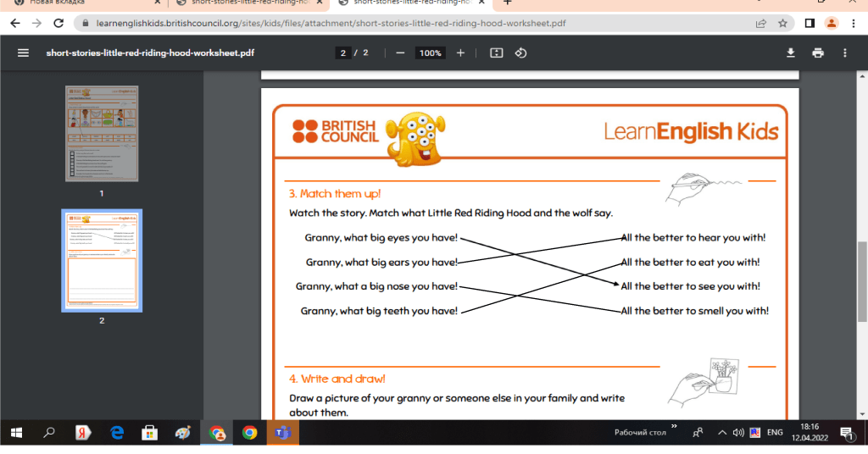Click the zoom in plus icon
Image resolution: width=868 pixels, height=454 pixels.
pyautogui.click(x=460, y=53)
